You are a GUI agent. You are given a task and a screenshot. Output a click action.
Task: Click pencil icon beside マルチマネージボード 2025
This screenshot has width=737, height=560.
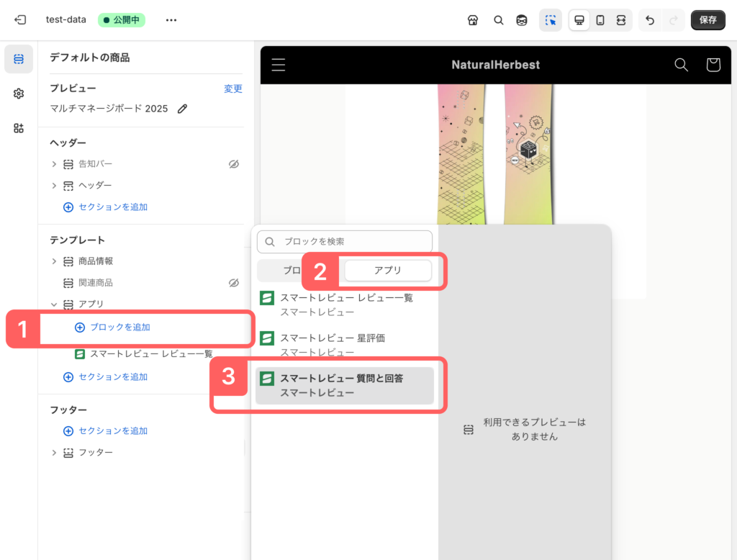pos(183,109)
